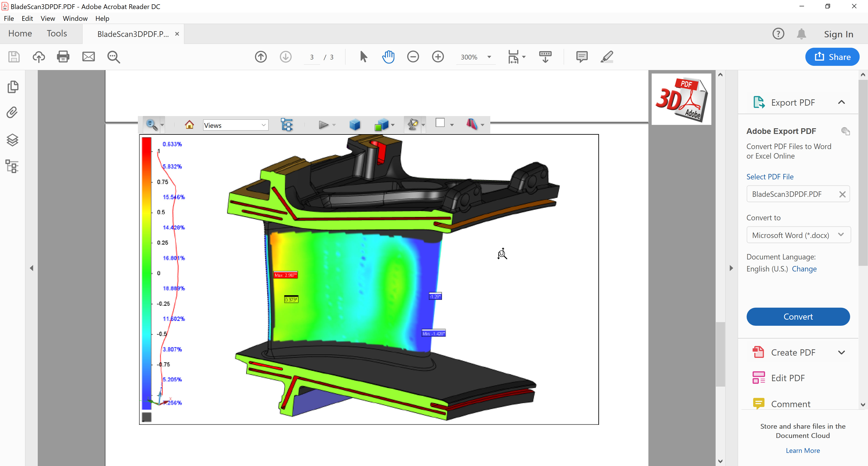868x466 pixels.
Task: Select the default home view of the 3D model
Action: click(189, 124)
